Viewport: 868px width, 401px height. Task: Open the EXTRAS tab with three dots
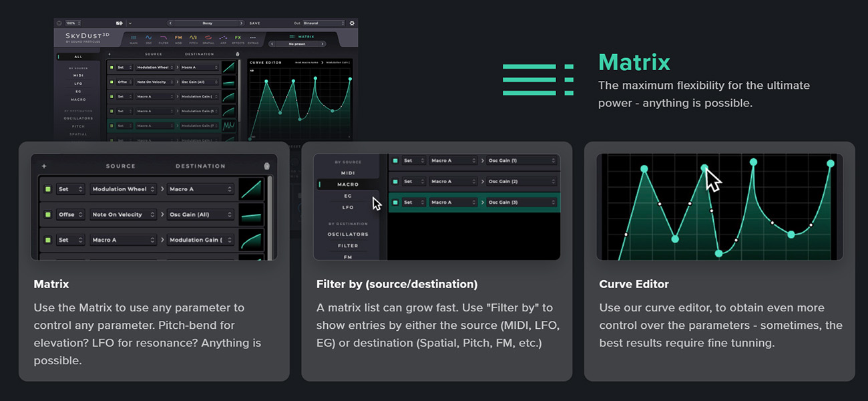tap(253, 40)
